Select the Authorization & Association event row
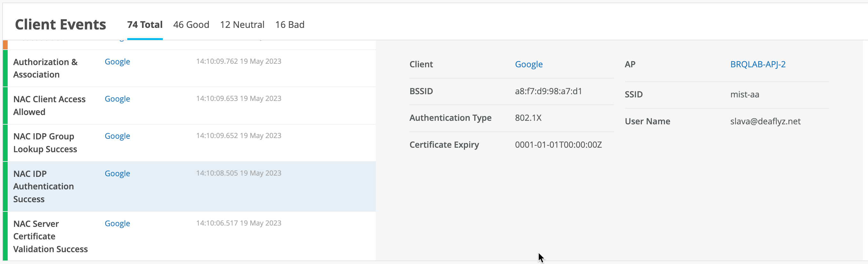 click(45, 68)
